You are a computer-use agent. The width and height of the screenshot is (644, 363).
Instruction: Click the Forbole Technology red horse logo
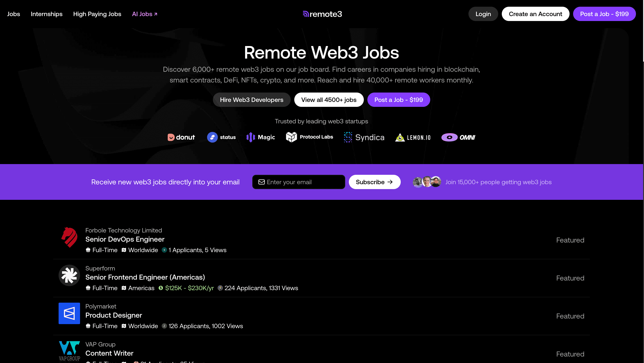[x=69, y=237]
